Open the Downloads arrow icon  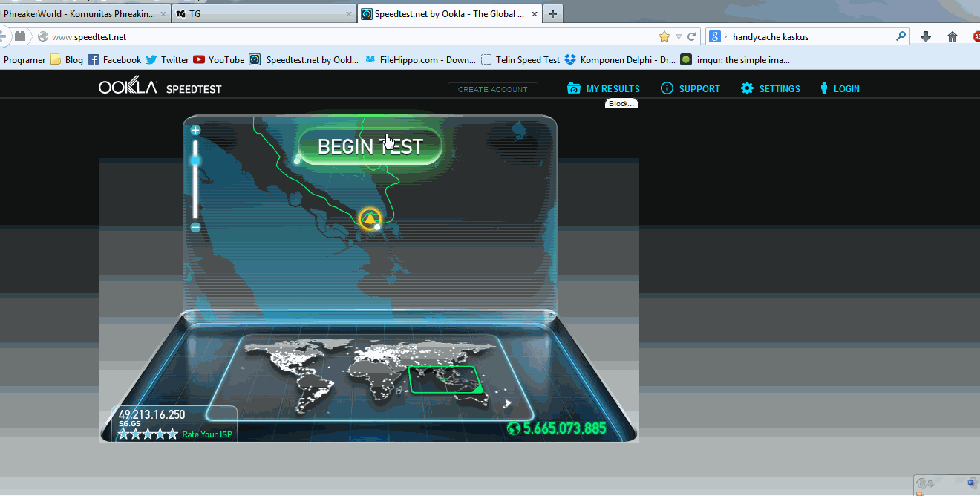point(926,36)
